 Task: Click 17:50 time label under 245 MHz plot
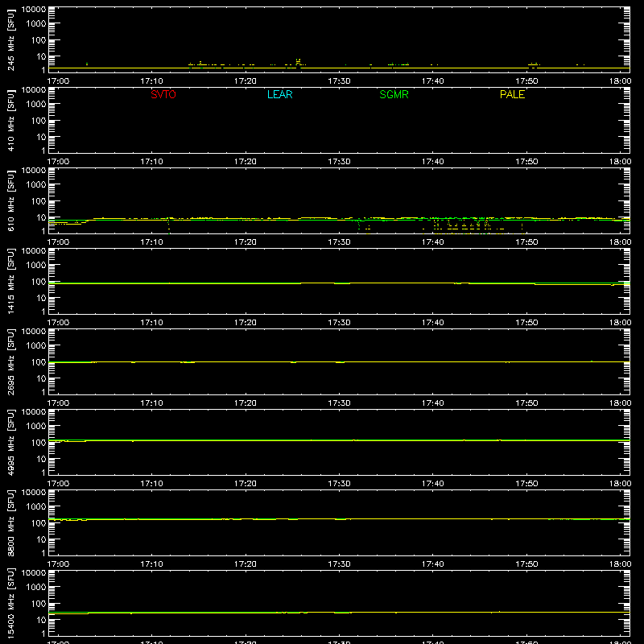[x=526, y=81]
